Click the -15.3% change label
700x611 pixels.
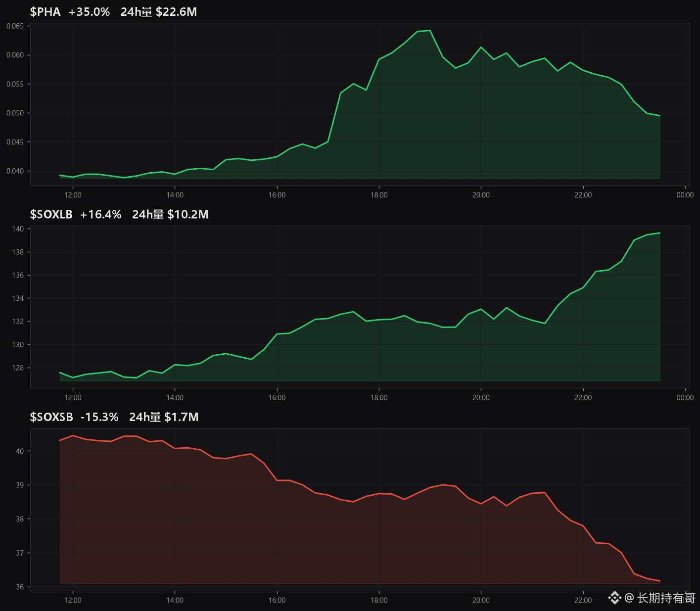pos(99,417)
